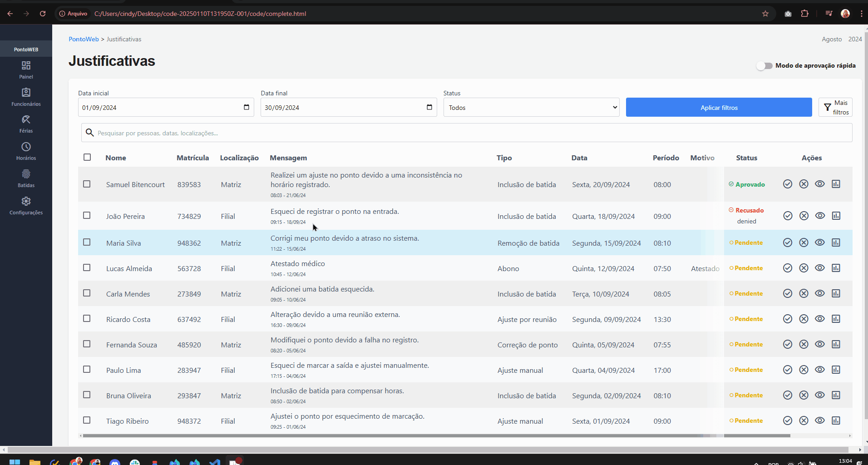Open the Funcionários section in sidebar
The image size is (868, 465).
point(26,97)
